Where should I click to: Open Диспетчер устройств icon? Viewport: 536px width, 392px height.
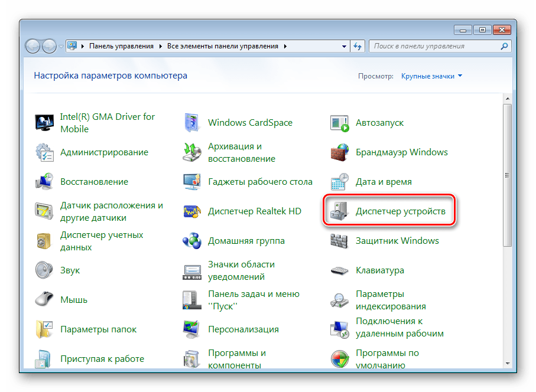pyautogui.click(x=340, y=211)
